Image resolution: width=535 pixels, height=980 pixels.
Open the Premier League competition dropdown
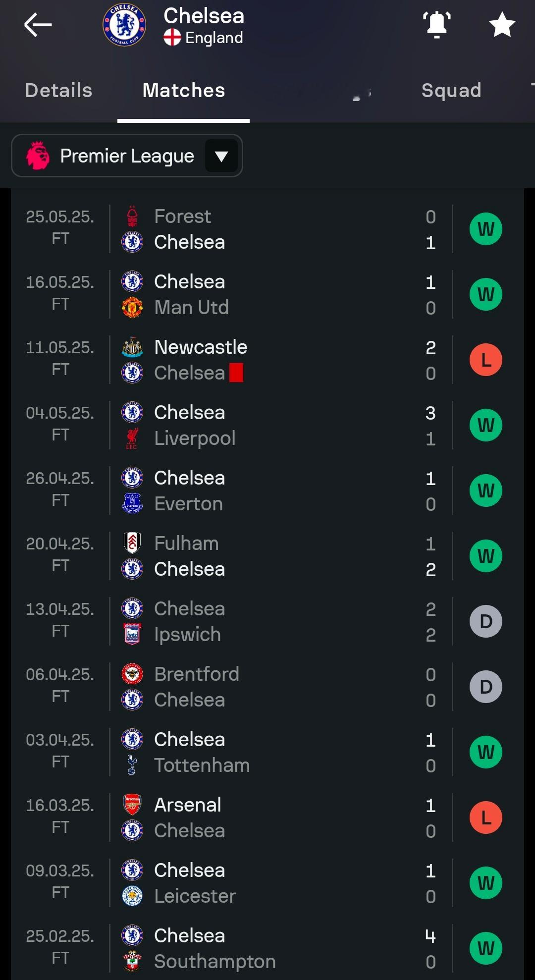click(x=127, y=156)
